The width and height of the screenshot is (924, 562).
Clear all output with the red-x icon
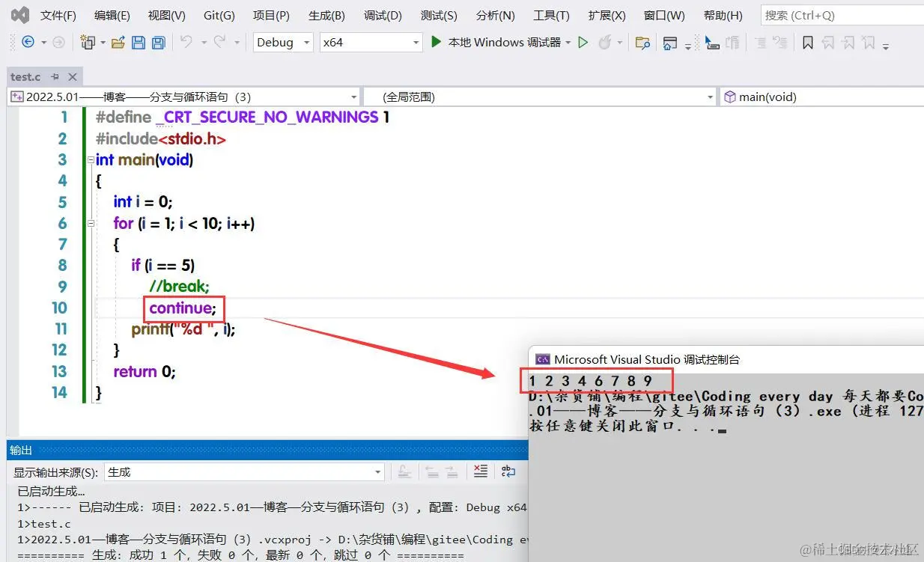click(x=481, y=471)
